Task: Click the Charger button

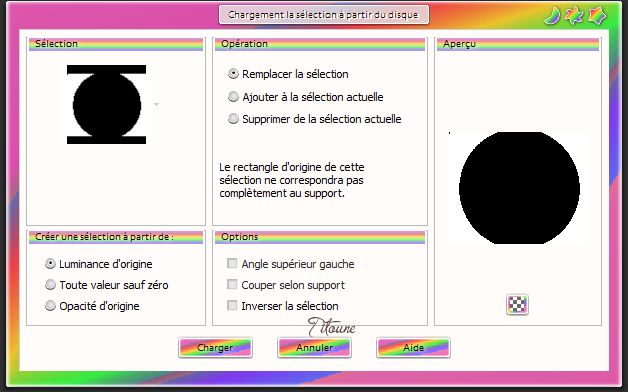Action: pyautogui.click(x=215, y=347)
